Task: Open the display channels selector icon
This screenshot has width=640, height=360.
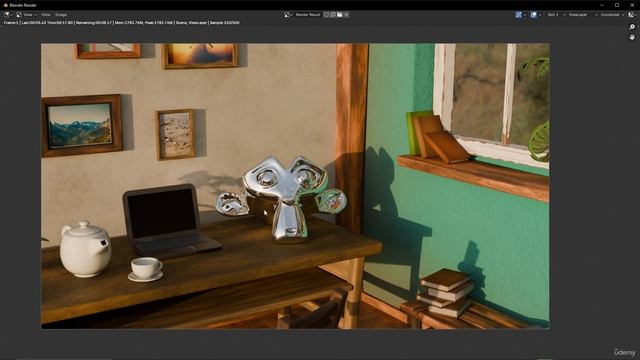Action: tap(631, 15)
